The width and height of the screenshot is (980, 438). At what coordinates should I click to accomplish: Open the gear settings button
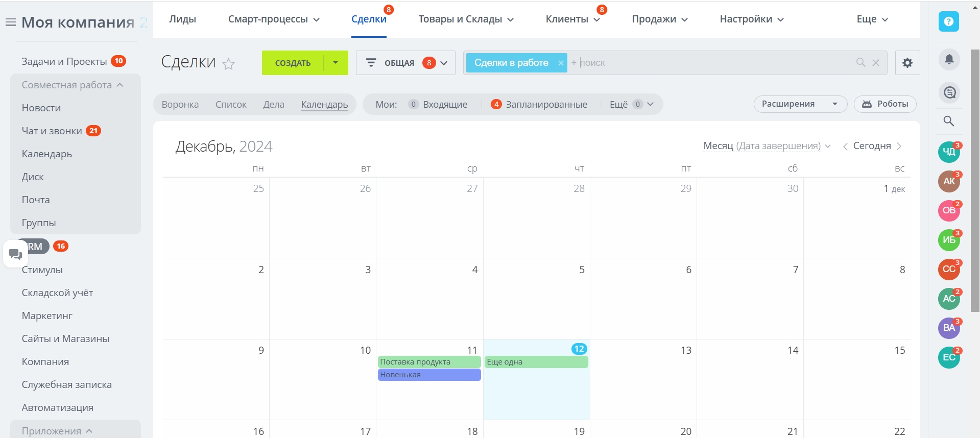click(x=907, y=63)
